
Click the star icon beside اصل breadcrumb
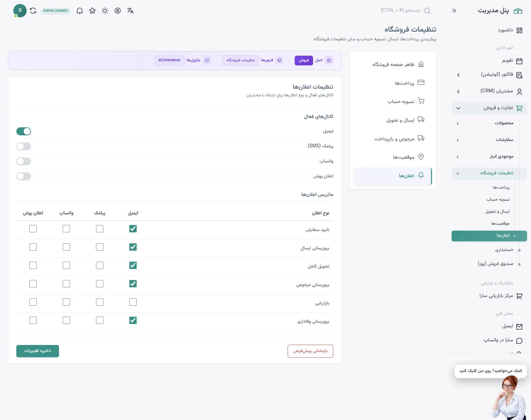point(329,60)
